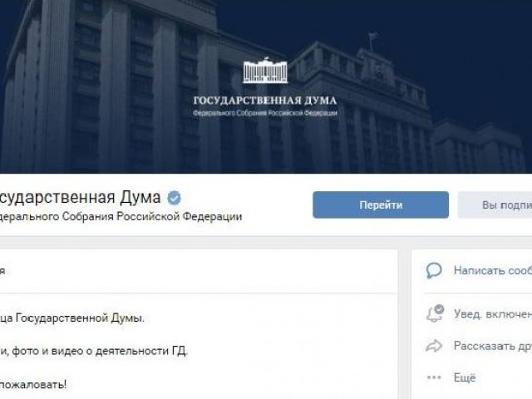The image size is (532, 399).
Task: Click Увед. включены notification setting
Action: pyautogui.click(x=493, y=314)
